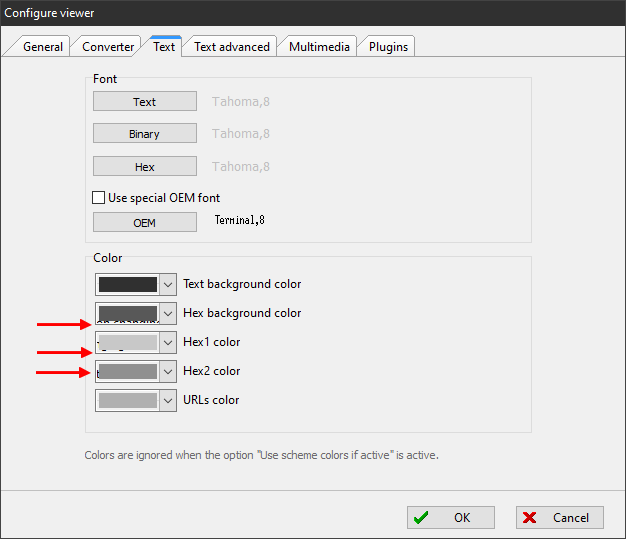Image resolution: width=626 pixels, height=539 pixels.
Task: Expand Hex background color dropdown arrow
Action: [x=168, y=313]
